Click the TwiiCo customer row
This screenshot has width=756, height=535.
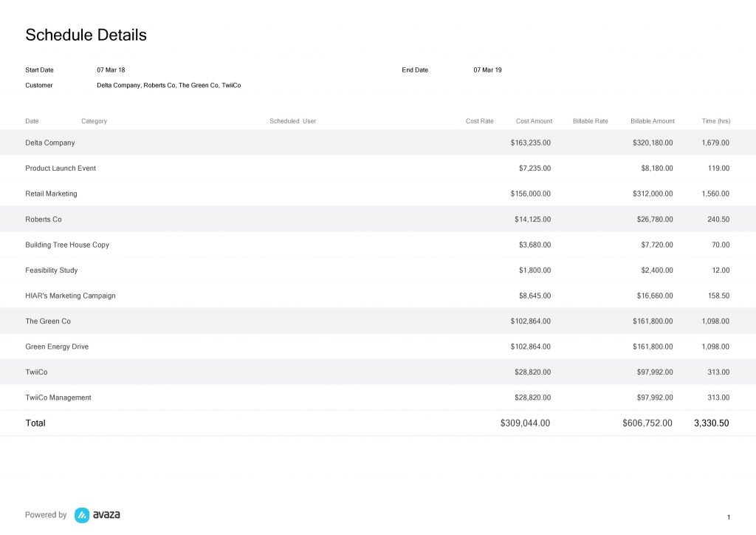click(36, 372)
